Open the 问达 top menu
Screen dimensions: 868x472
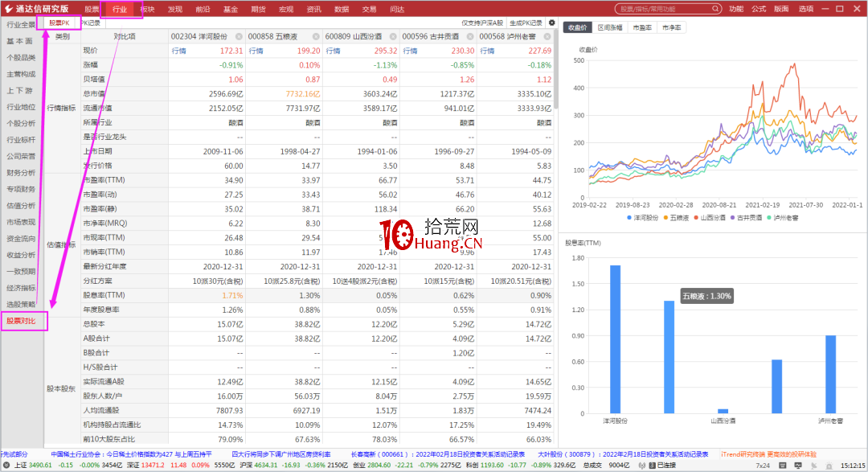[397, 9]
